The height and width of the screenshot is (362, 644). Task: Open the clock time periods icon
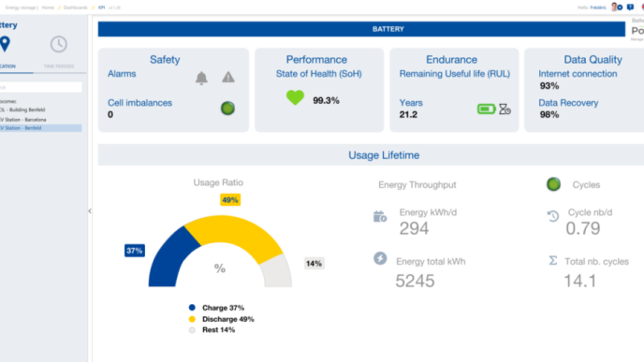click(59, 44)
